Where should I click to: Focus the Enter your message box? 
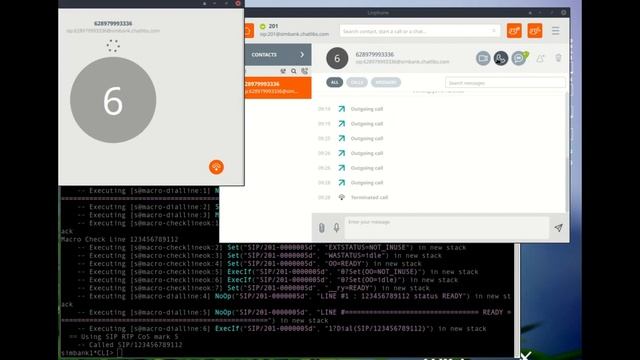click(447, 227)
